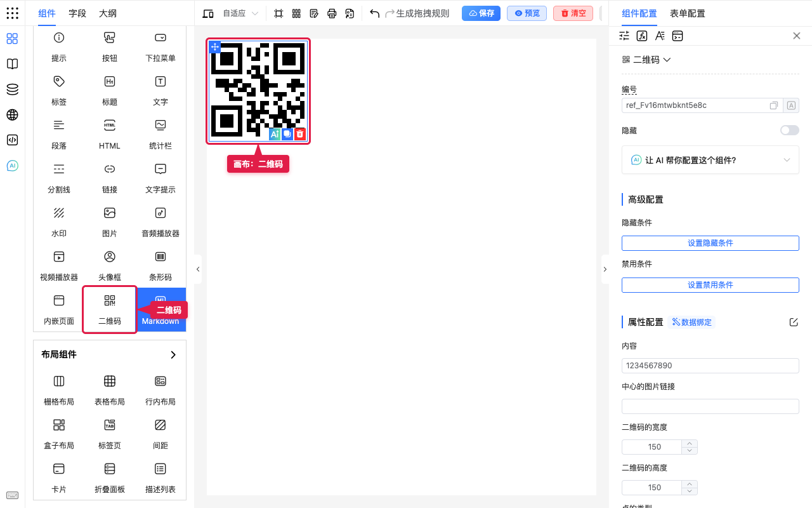Switch to the 字段 tab
The width and height of the screenshot is (812, 508).
tap(77, 13)
